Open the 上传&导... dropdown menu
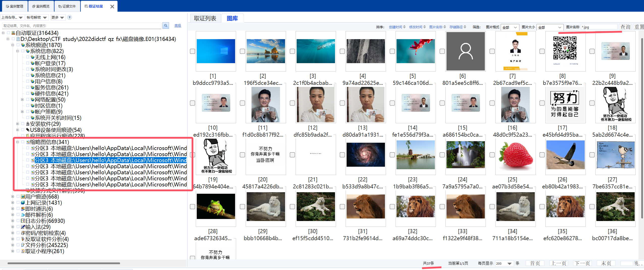The width and height of the screenshot is (644, 270). 12,17
